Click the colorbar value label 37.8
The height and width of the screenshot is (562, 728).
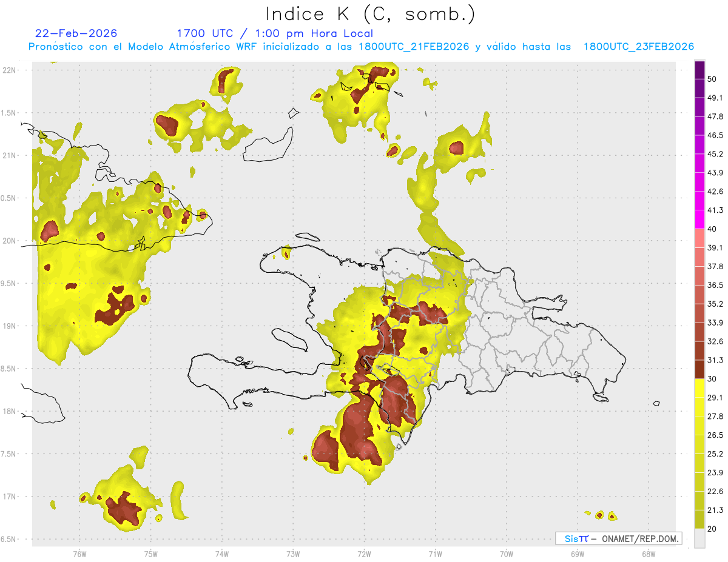point(715,266)
